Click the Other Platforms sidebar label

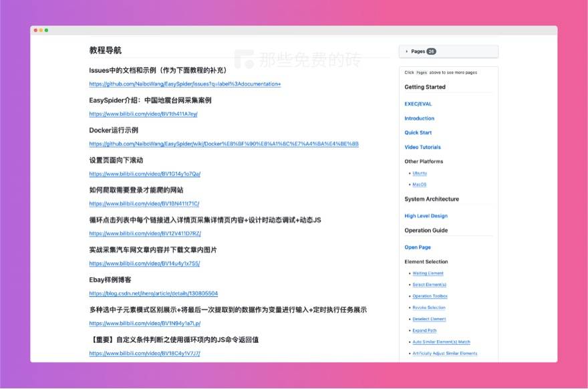pos(424,161)
